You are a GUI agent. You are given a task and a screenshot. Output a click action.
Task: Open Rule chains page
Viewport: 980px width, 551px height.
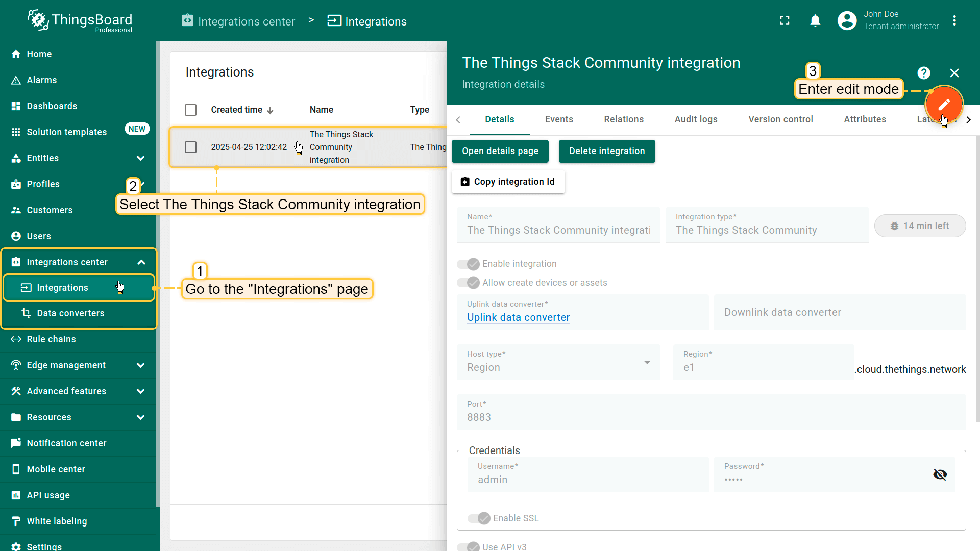51,339
